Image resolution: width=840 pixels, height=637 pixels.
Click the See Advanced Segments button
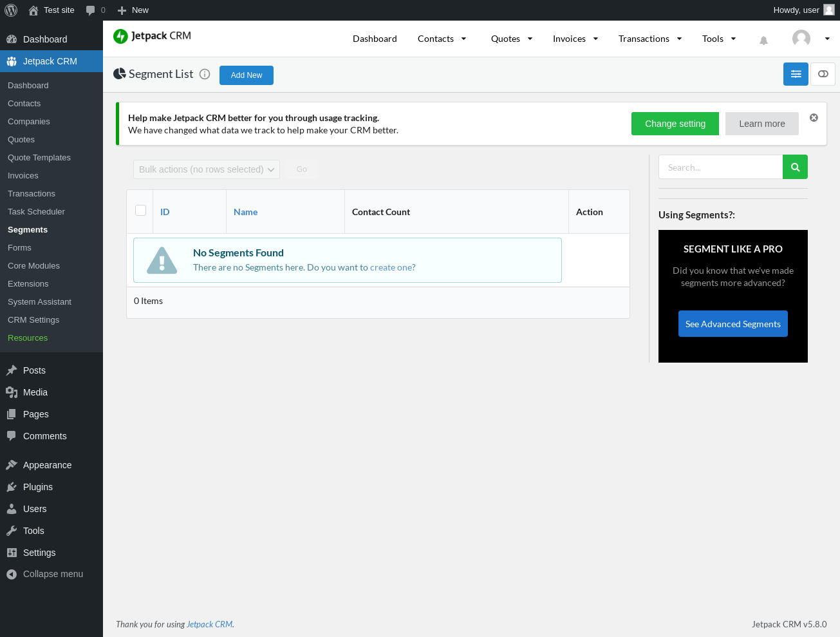733,324
